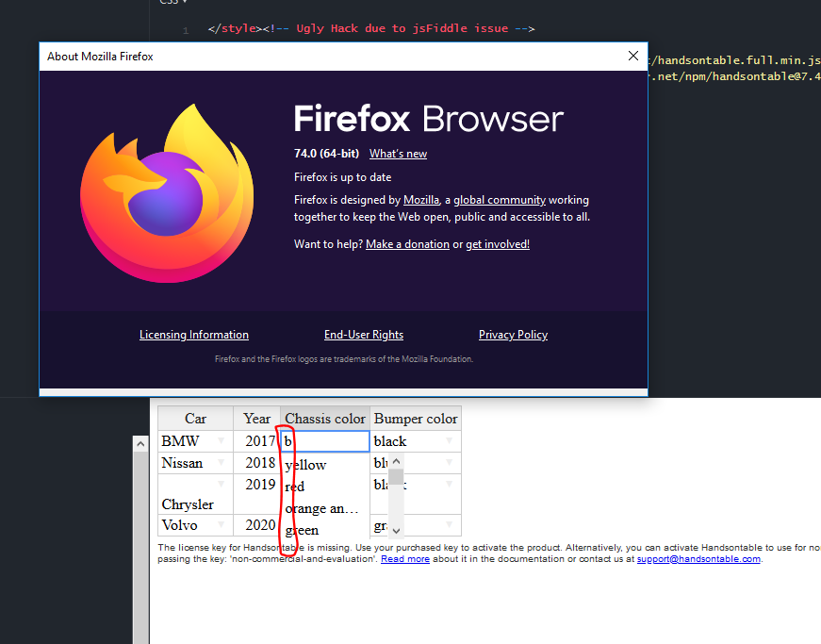Select the Volvo cell
This screenshot has height=644, width=821.
coord(195,524)
